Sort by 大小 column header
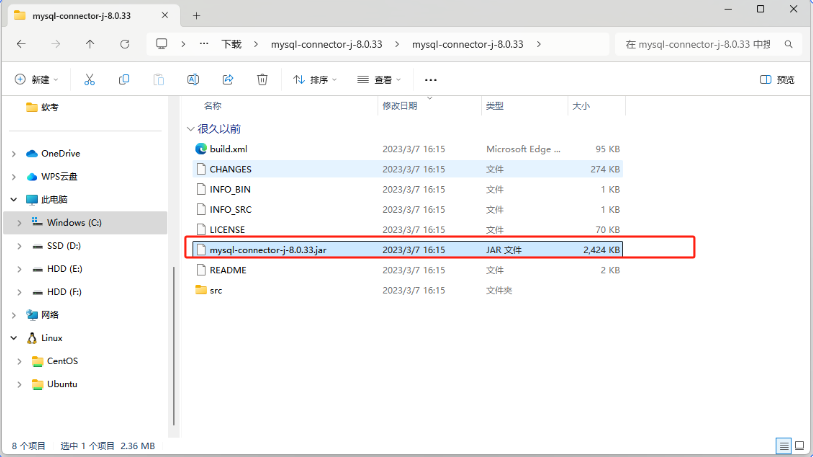The width and height of the screenshot is (813, 457). (x=581, y=106)
